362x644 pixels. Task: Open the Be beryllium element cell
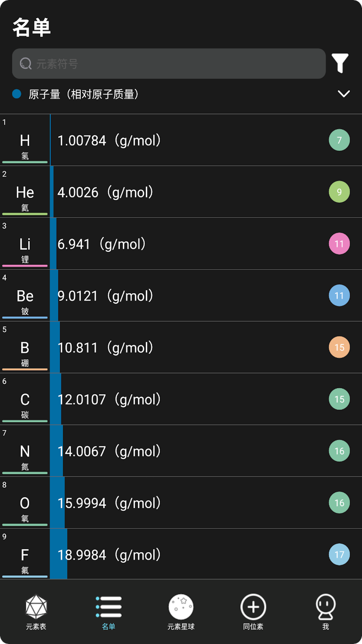[25, 296]
